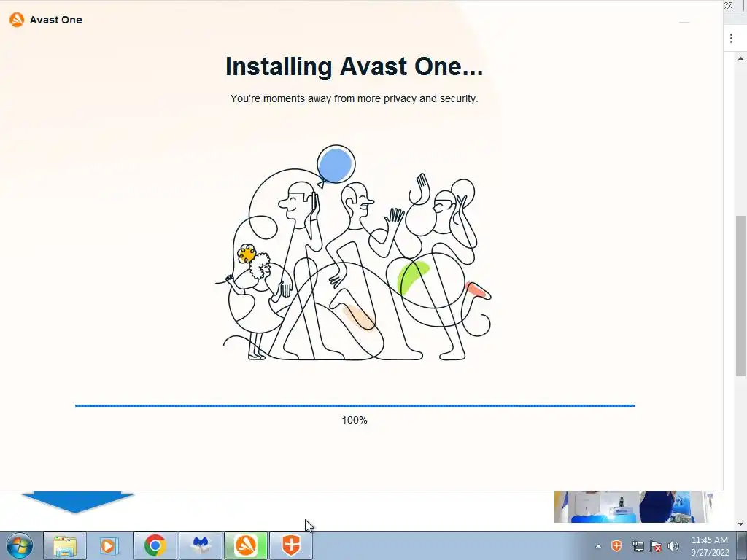Click the Avast shield tray icon

coord(616,545)
